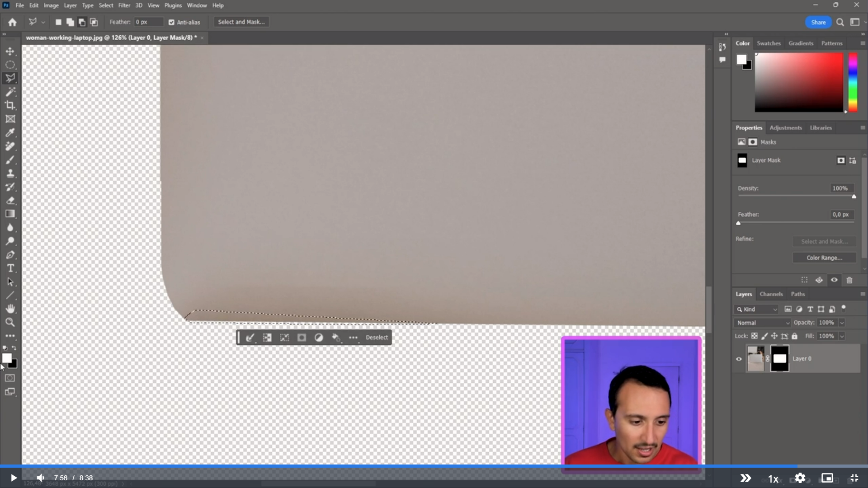The width and height of the screenshot is (868, 488).
Task: Open the Layers panel options menu
Action: 863,294
